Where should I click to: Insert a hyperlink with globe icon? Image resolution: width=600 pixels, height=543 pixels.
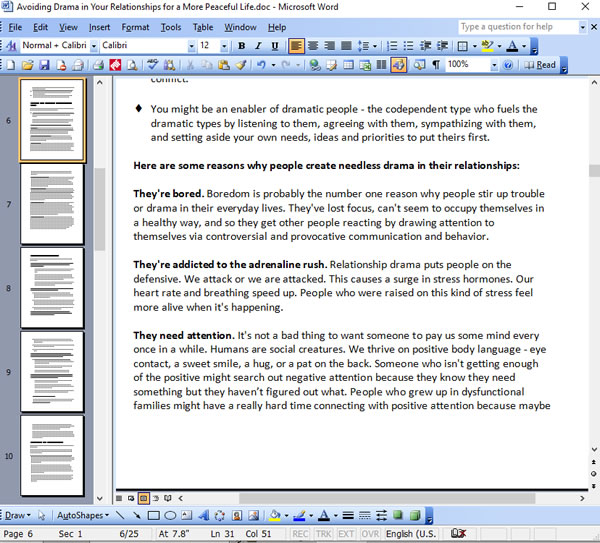coord(315,65)
